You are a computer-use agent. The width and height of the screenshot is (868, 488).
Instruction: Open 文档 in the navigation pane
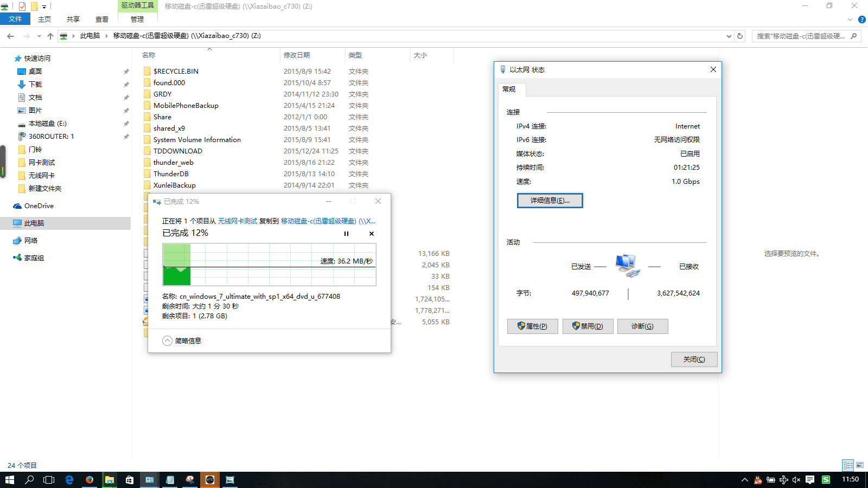35,98
